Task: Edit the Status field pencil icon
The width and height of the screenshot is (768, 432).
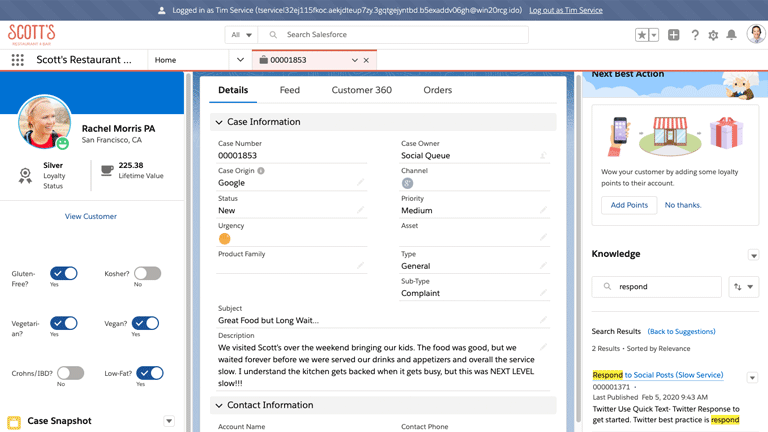Action: [360, 210]
